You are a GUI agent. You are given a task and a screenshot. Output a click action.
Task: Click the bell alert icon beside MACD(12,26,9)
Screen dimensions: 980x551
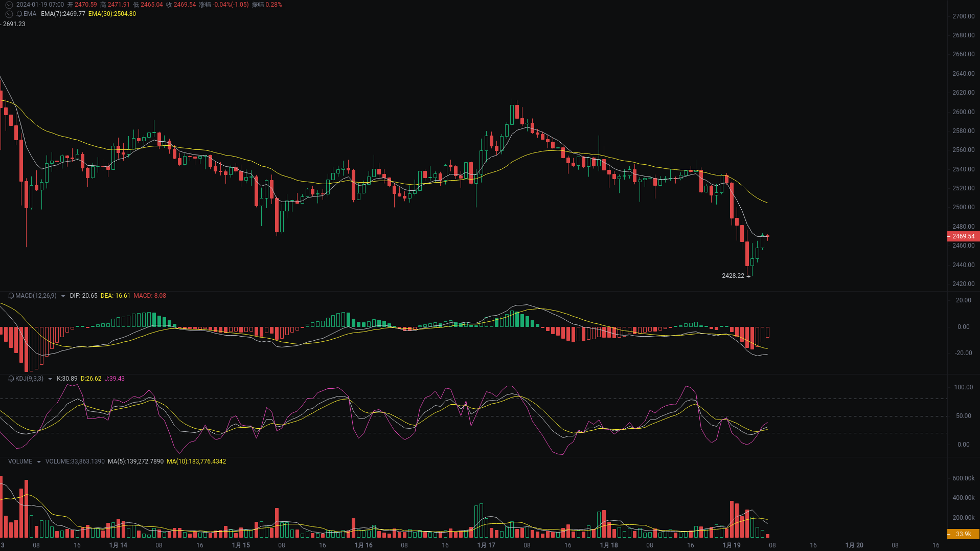tap(10, 296)
